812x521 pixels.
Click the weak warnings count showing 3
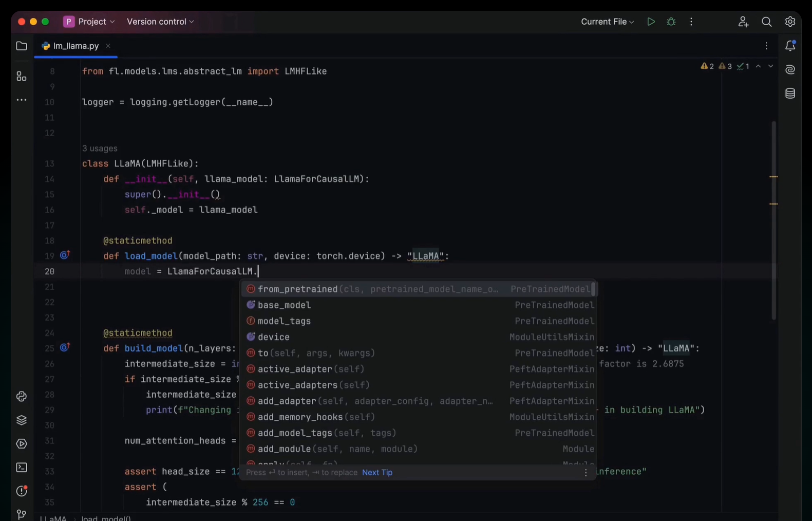725,66
